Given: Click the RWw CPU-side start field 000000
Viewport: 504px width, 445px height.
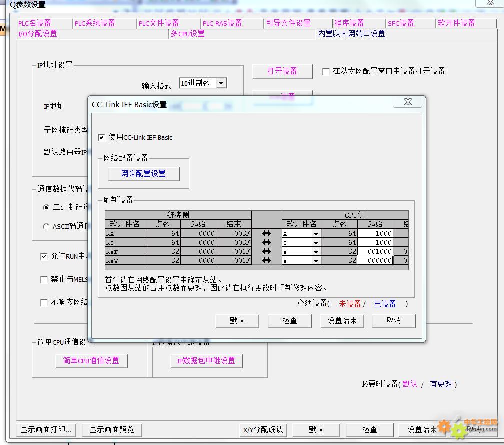Looking at the screenshot, I should (x=375, y=260).
